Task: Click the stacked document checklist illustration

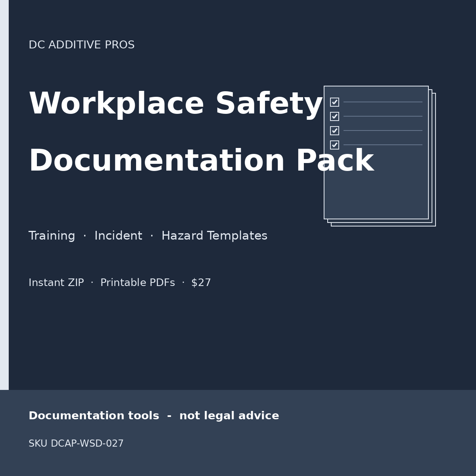Action: 380,156
